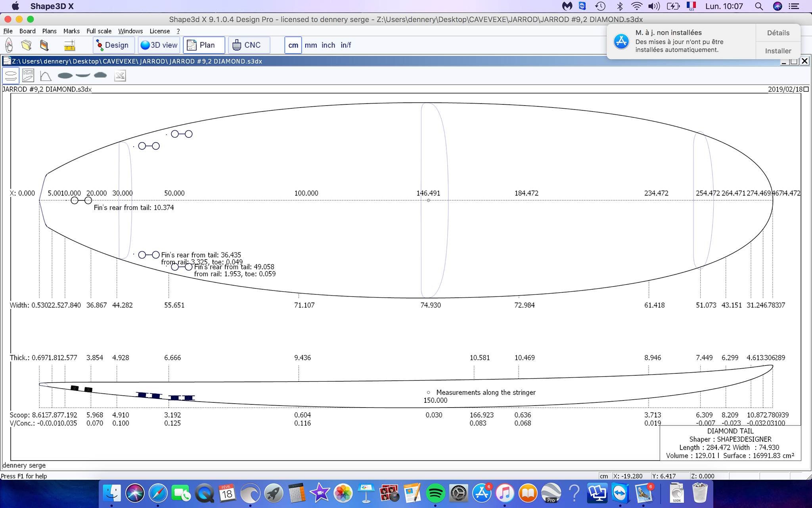Click Détails in the update notification
Screen dimensions: 812x508
(778, 33)
